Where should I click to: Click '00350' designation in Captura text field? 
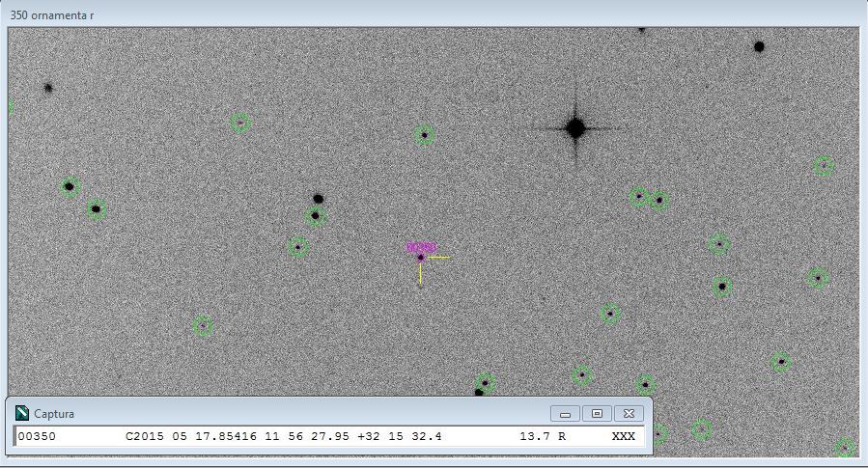(x=38, y=436)
